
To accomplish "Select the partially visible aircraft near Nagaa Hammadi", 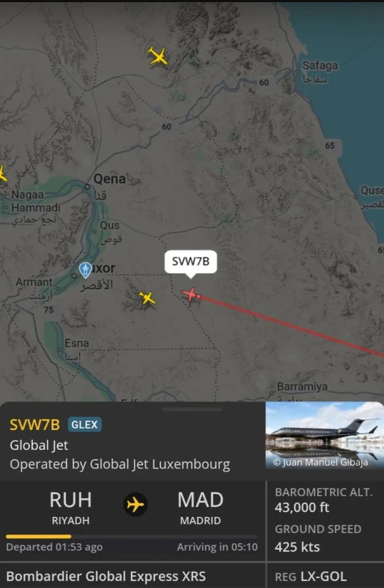I will tap(3, 174).
